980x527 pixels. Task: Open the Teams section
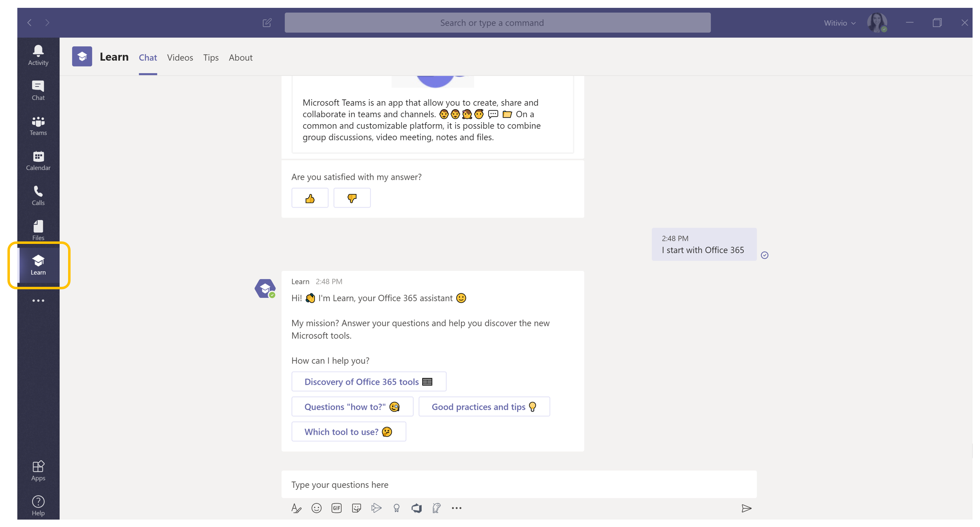[x=38, y=125]
